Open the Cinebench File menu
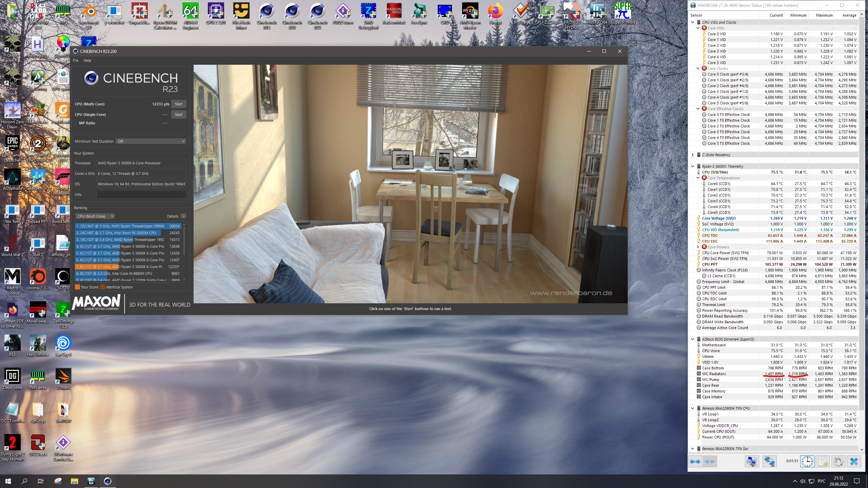Viewport: 868px width, 488px height. [76, 60]
